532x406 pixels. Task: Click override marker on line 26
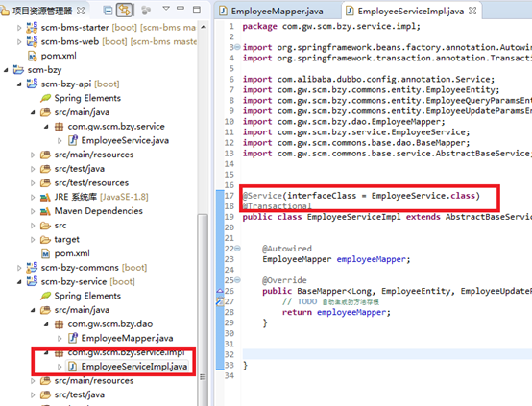tap(220, 291)
